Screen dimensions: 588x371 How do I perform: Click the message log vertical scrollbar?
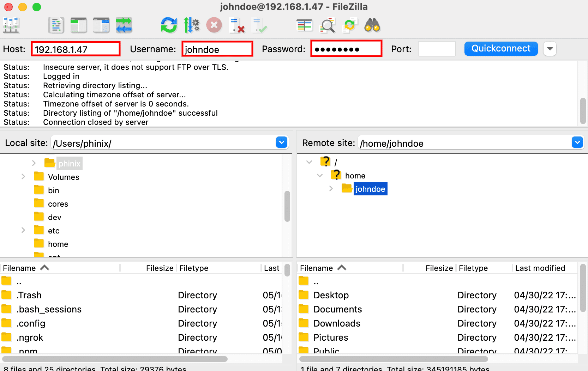pyautogui.click(x=583, y=111)
